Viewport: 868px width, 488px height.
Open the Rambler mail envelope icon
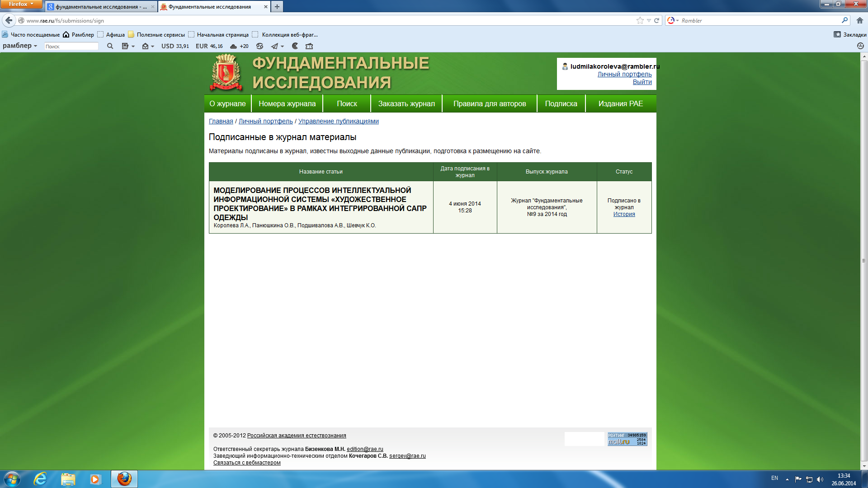pyautogui.click(x=145, y=46)
